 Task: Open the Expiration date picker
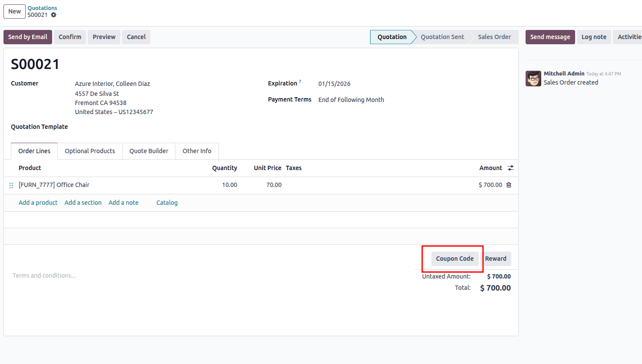[x=334, y=83]
